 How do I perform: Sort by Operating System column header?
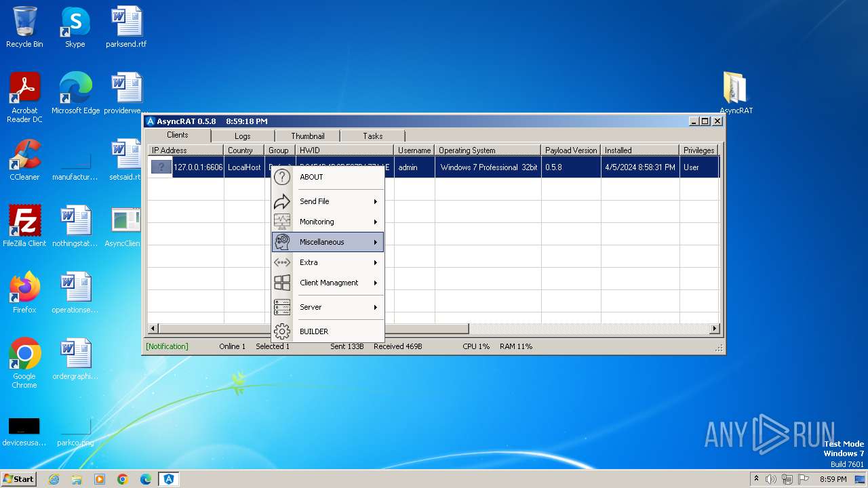pyautogui.click(x=488, y=150)
